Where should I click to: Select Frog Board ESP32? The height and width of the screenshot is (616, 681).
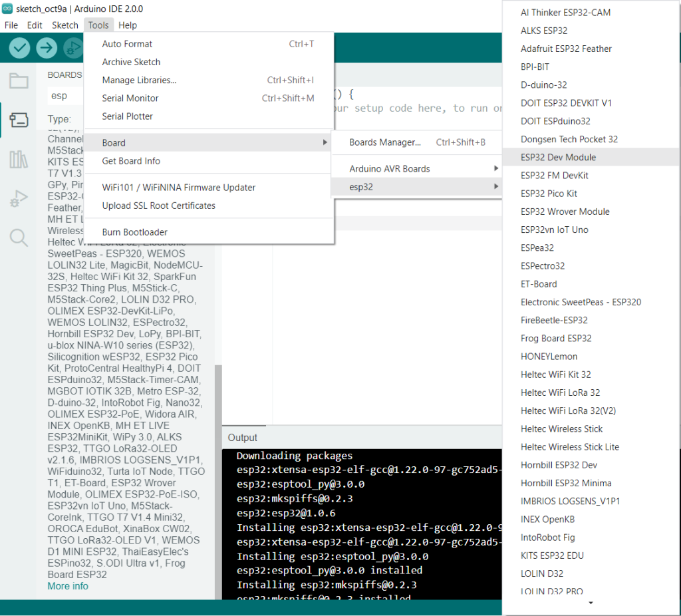[591, 339]
